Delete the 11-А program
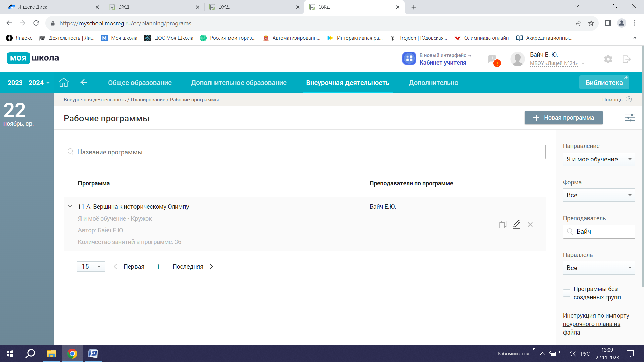 pos(530,224)
